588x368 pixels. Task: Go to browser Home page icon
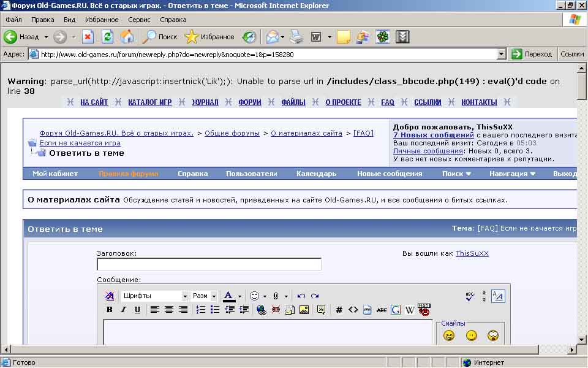coord(127,37)
